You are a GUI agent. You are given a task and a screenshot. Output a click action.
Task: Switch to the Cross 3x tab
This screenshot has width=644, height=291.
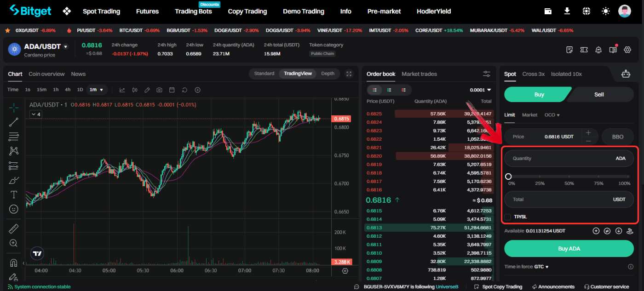tap(533, 74)
